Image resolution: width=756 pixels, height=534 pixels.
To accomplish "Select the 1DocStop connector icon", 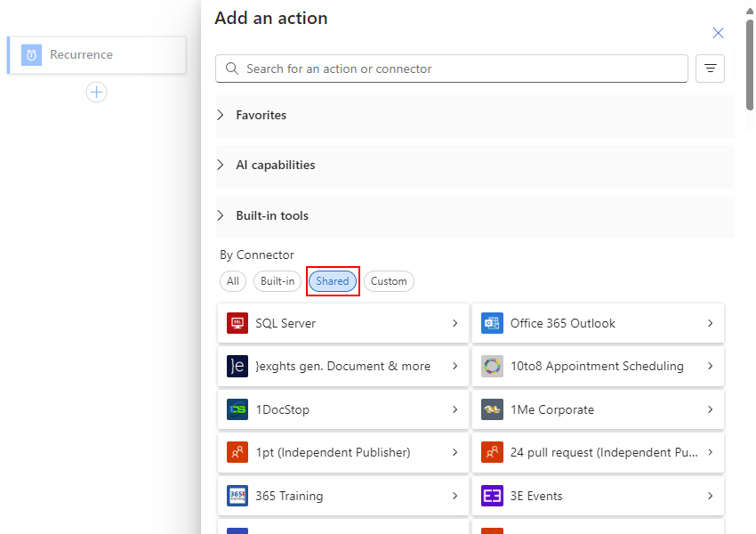I will [x=237, y=409].
